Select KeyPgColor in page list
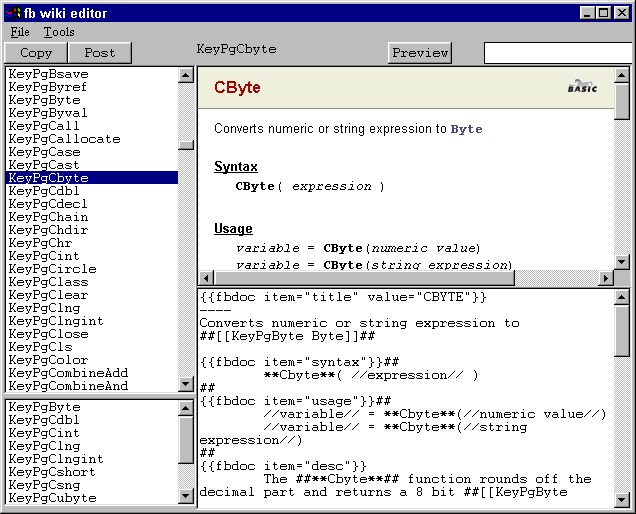Screen dimensions: 636x514 coord(92,360)
